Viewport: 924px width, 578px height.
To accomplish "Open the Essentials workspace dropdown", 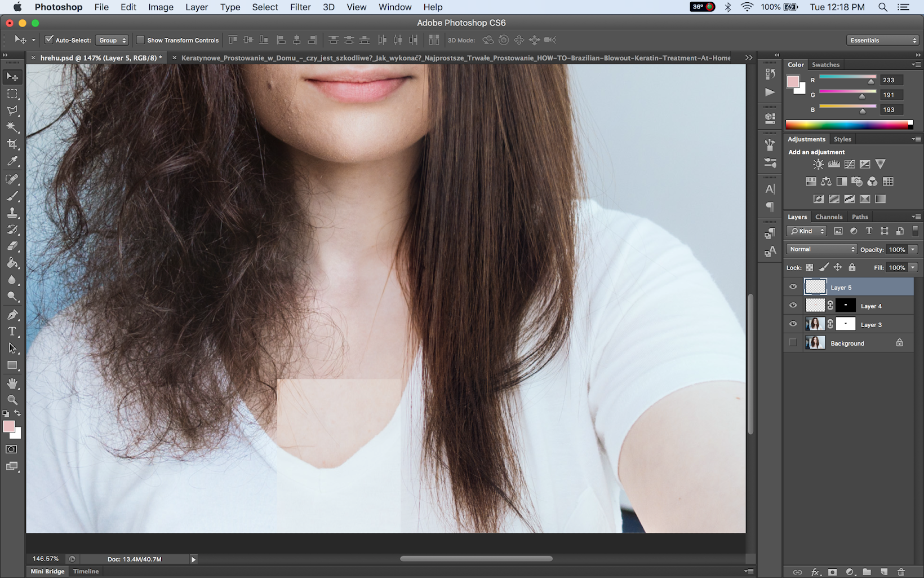I will (x=882, y=40).
